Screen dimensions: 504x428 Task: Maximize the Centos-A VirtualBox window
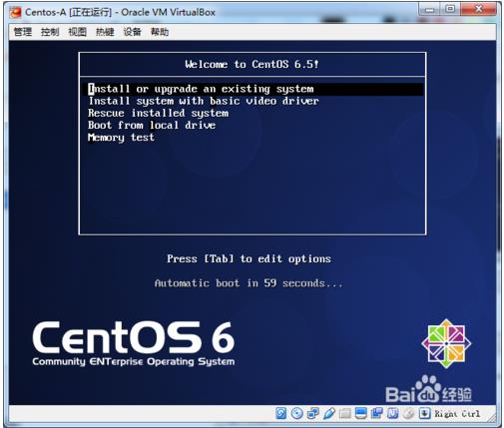[450, 10]
